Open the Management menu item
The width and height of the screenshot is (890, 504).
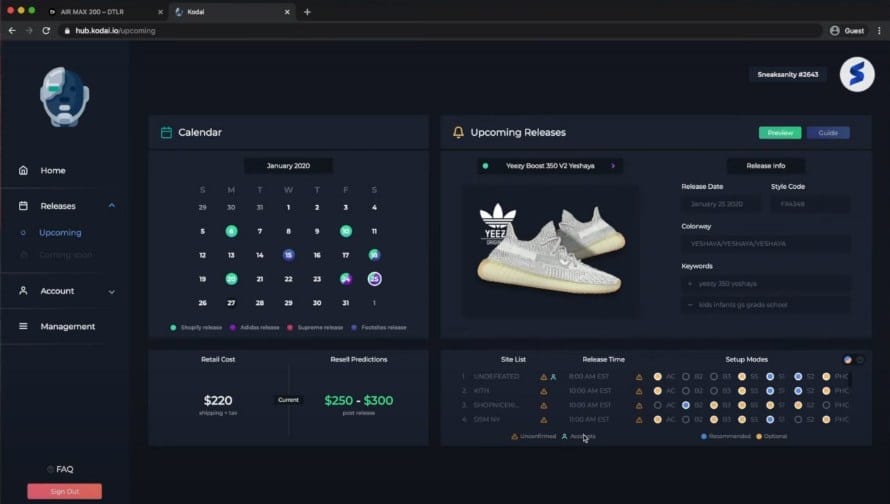click(68, 326)
